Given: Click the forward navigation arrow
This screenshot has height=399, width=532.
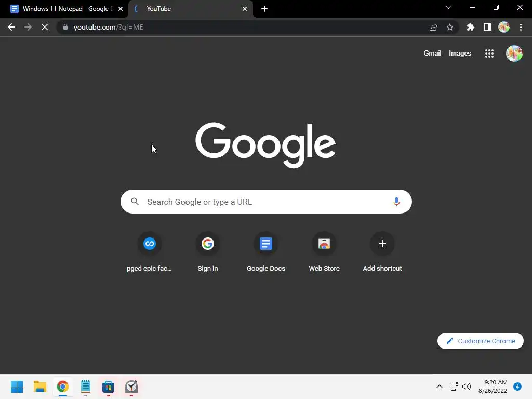Looking at the screenshot, I should (28, 27).
